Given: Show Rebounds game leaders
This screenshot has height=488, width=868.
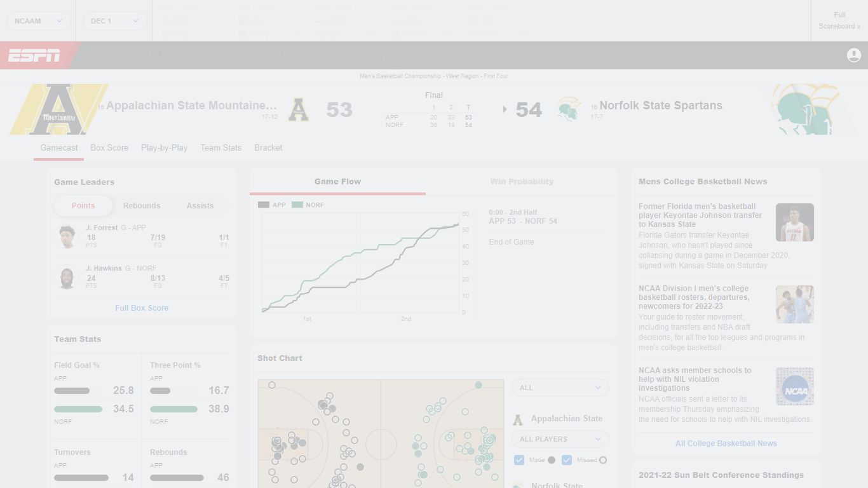Looking at the screenshot, I should (142, 206).
